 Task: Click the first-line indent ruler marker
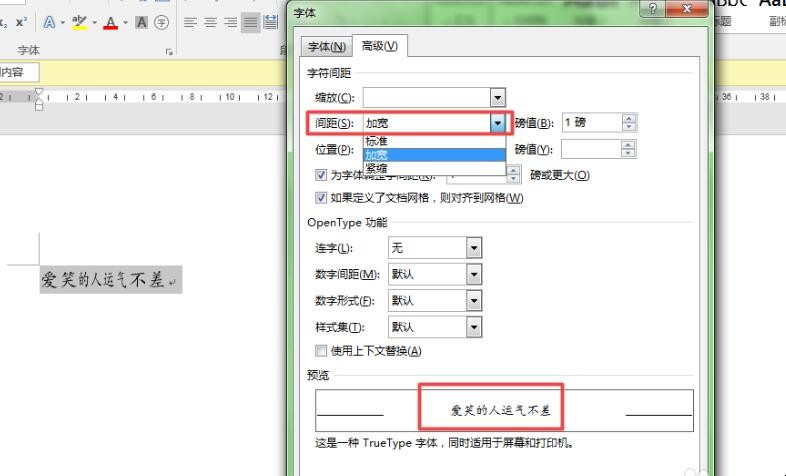(39, 92)
